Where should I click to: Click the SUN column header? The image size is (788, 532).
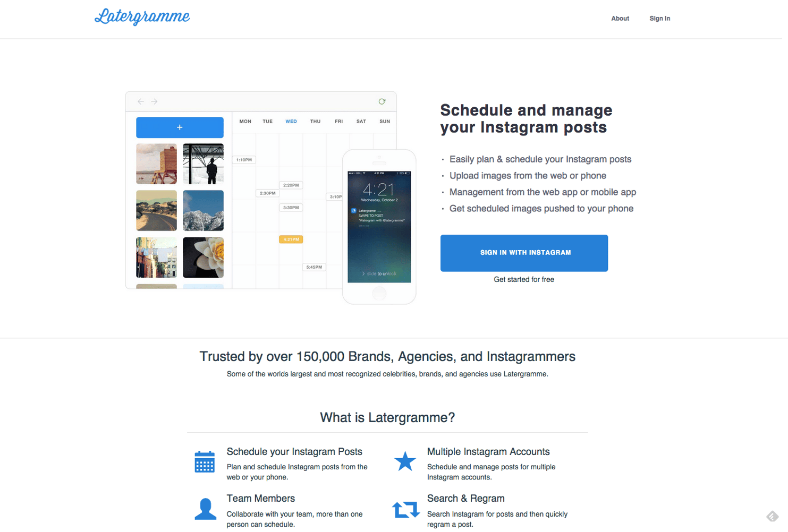pos(385,122)
